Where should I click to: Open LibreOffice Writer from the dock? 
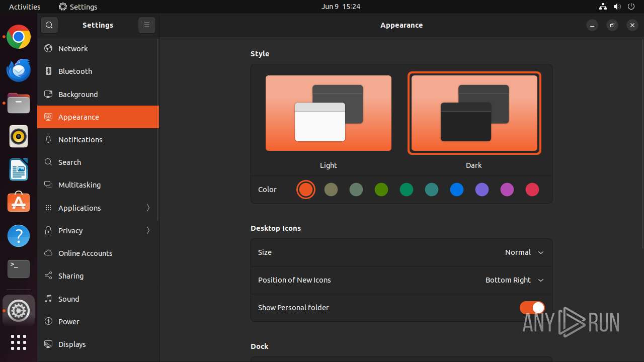pyautogui.click(x=19, y=169)
